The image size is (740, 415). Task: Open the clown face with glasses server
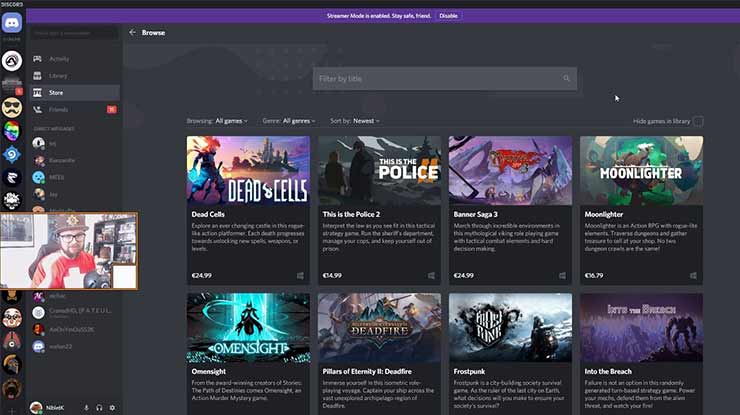tap(12, 318)
